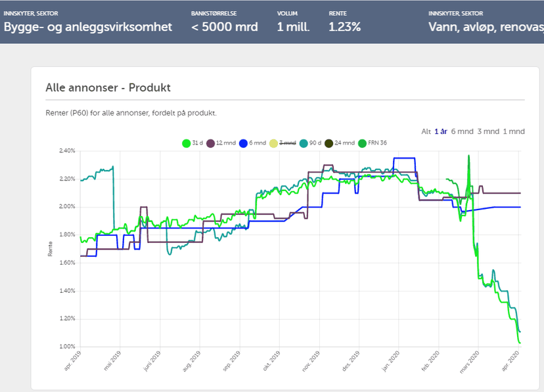Screen dimensions: 544x392
Task: Switch chart range to 3 mnd
Action: (488, 131)
